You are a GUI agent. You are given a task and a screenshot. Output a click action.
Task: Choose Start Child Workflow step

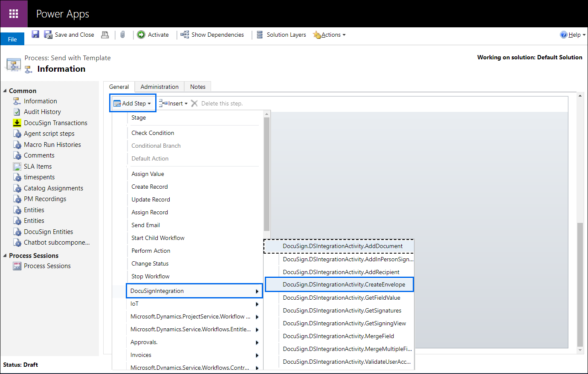(x=158, y=238)
